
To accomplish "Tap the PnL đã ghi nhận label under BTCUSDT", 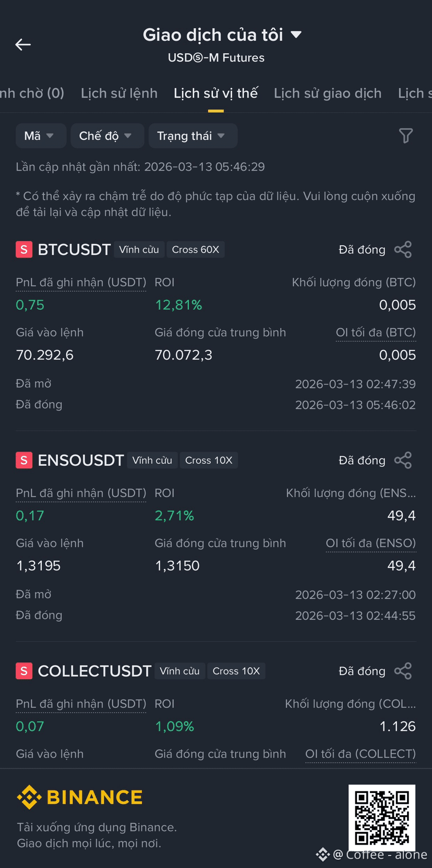I will (x=81, y=283).
